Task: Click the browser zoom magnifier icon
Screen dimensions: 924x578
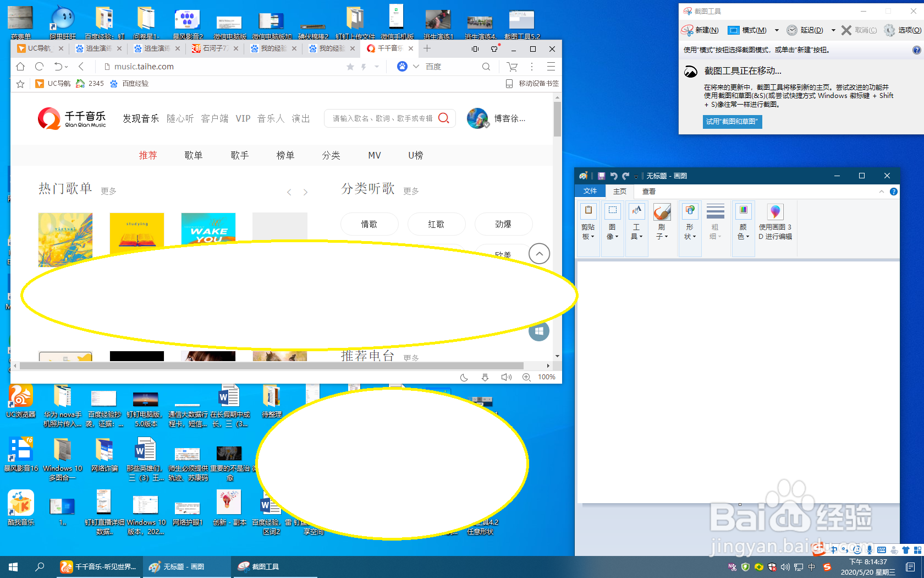Action: 526,377
